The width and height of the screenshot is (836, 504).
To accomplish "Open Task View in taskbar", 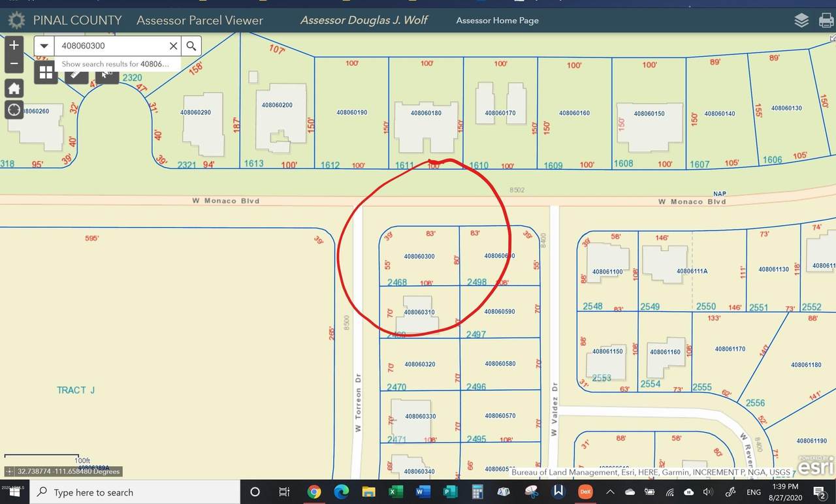I will coord(284,492).
